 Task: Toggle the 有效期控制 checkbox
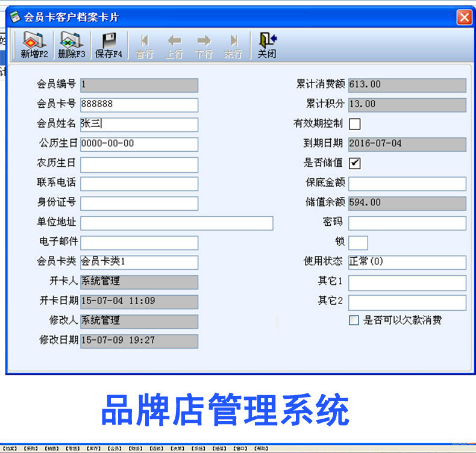(x=354, y=124)
